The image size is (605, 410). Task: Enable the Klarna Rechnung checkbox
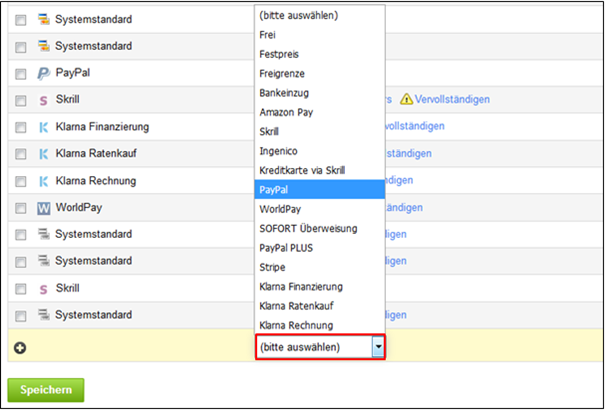[20, 181]
